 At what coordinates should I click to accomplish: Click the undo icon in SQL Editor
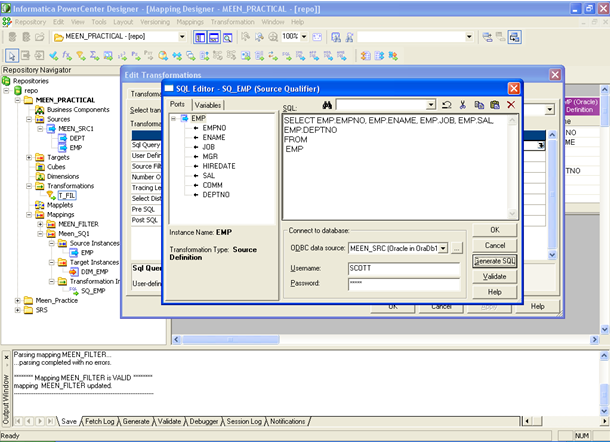[x=447, y=105]
